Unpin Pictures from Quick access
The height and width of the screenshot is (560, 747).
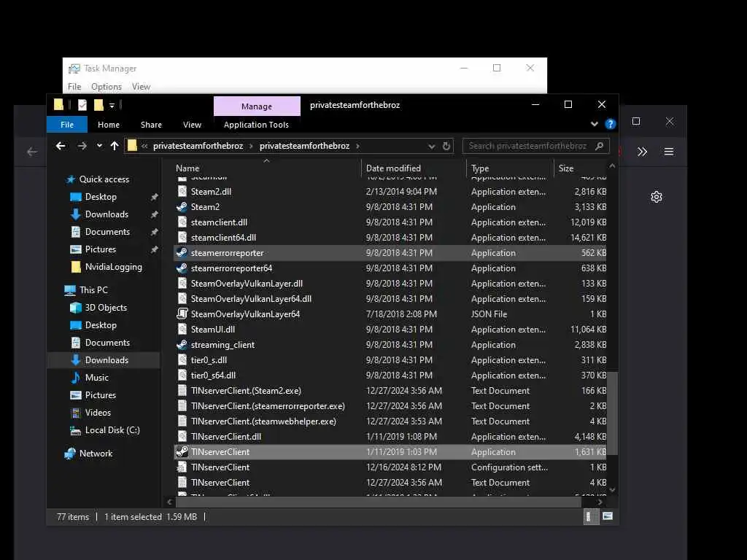(x=155, y=249)
